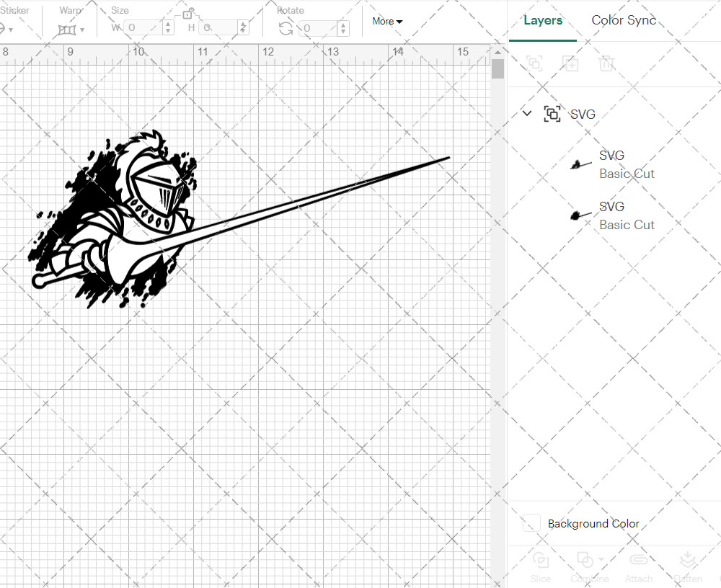Select the SVG parent group layer
The image size is (721, 588).
click(581, 114)
